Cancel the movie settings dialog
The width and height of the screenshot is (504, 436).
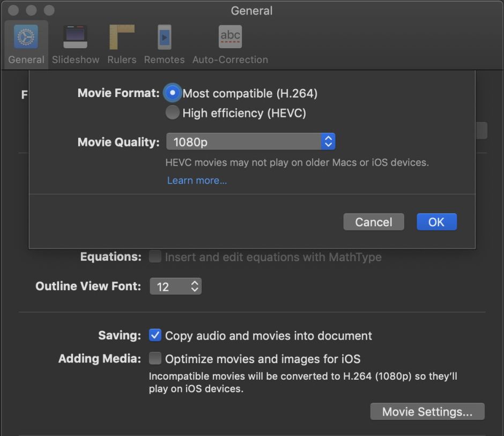(x=373, y=221)
